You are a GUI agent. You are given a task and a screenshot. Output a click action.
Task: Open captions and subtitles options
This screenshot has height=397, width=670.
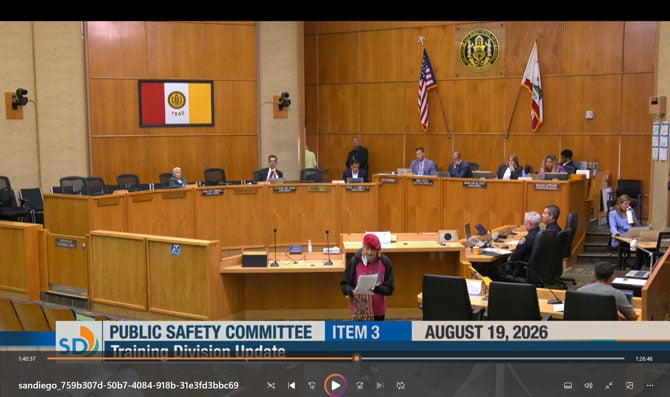(x=568, y=385)
